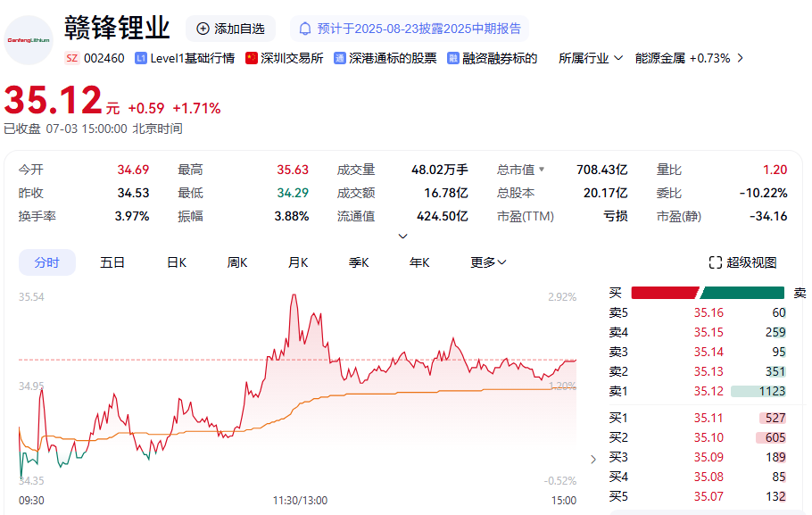Click the SZ market badge icon
The width and height of the screenshot is (812, 515).
pyautogui.click(x=72, y=58)
